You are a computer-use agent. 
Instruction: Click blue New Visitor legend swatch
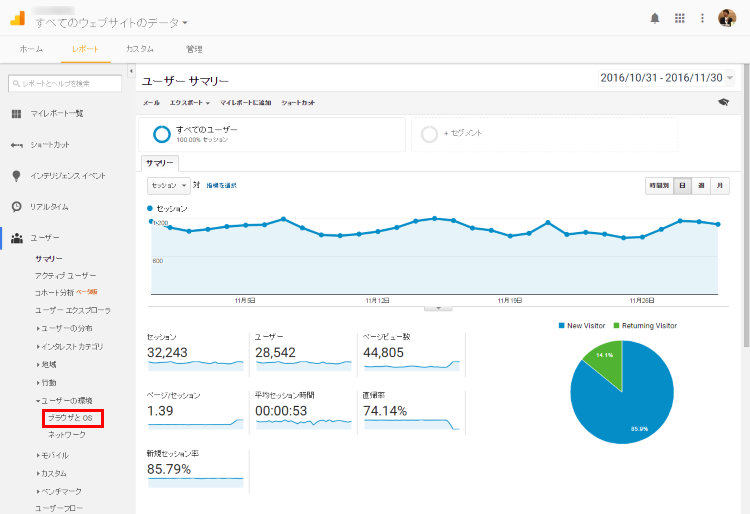[x=562, y=326]
